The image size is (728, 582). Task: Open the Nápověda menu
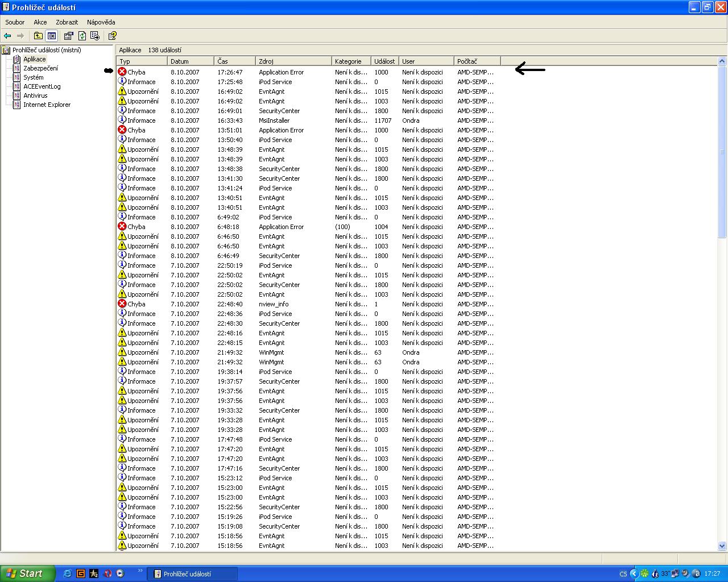(x=101, y=22)
